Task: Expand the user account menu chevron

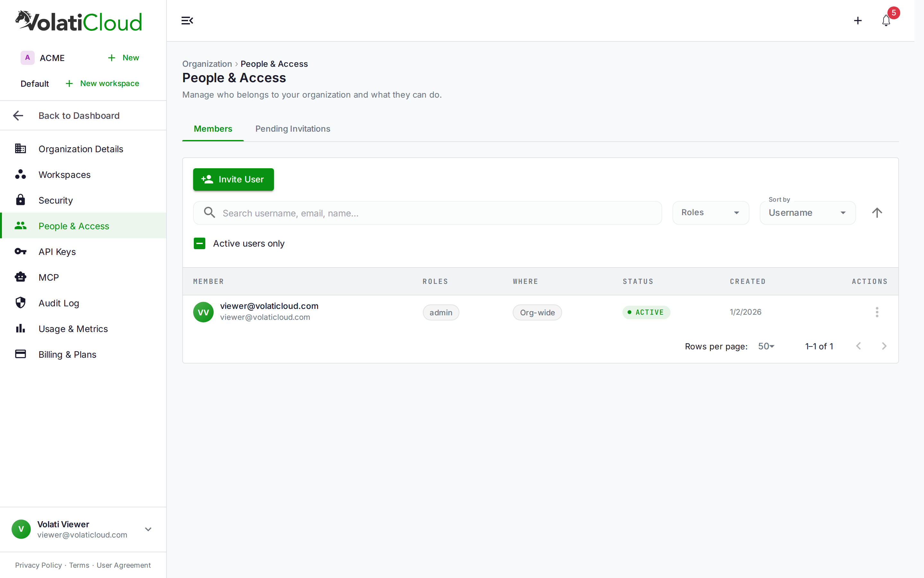Action: [x=149, y=529]
